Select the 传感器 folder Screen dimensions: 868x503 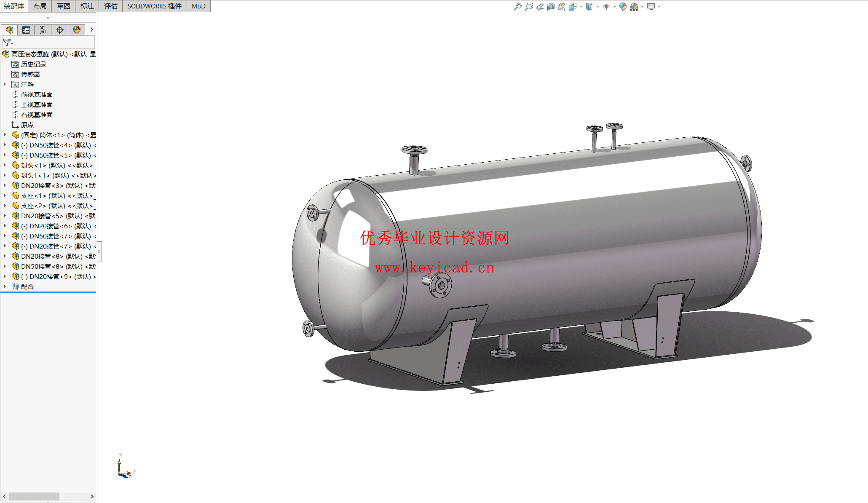[x=26, y=75]
